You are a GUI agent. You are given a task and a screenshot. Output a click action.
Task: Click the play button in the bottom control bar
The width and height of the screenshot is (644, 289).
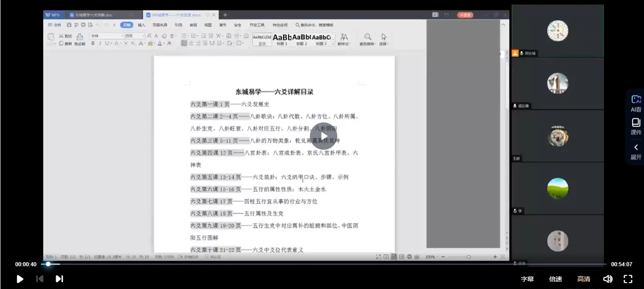20,279
